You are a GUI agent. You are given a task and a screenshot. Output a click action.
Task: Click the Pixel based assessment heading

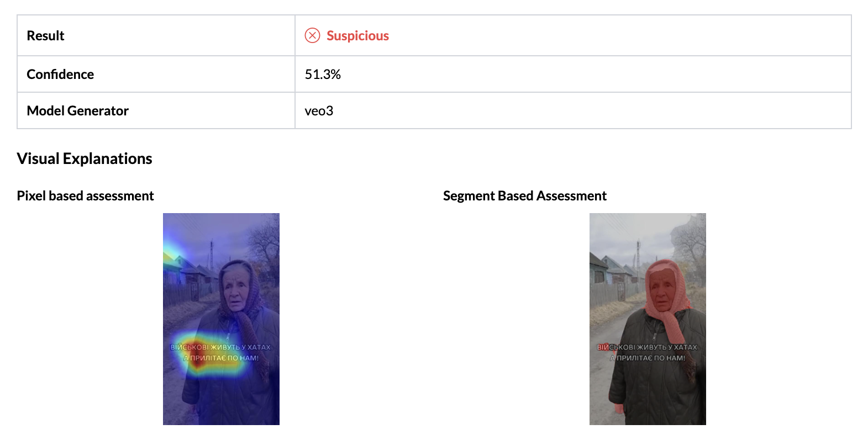click(x=85, y=196)
